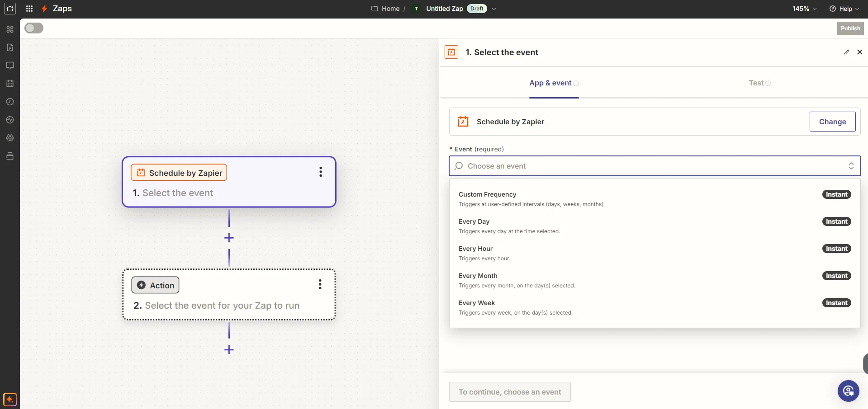Open the Zapier home icon
Screen dimensions: 868x409
point(10,9)
